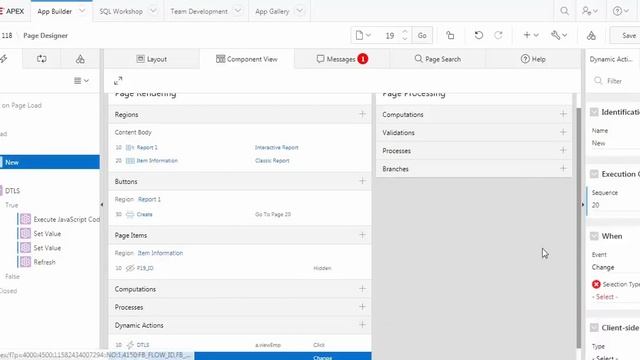Screen dimensions: 640x360
Task: Open the Report 1 region link
Action: [147, 147]
